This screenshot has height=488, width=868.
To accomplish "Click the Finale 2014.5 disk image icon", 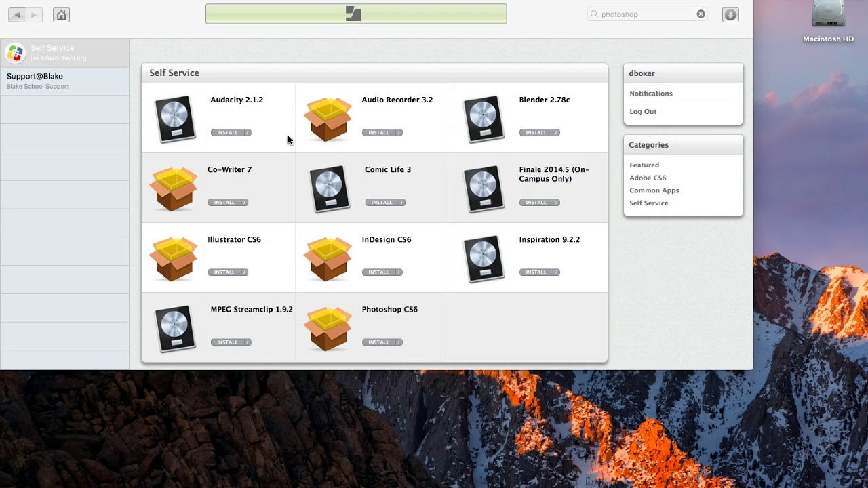I will (x=484, y=189).
